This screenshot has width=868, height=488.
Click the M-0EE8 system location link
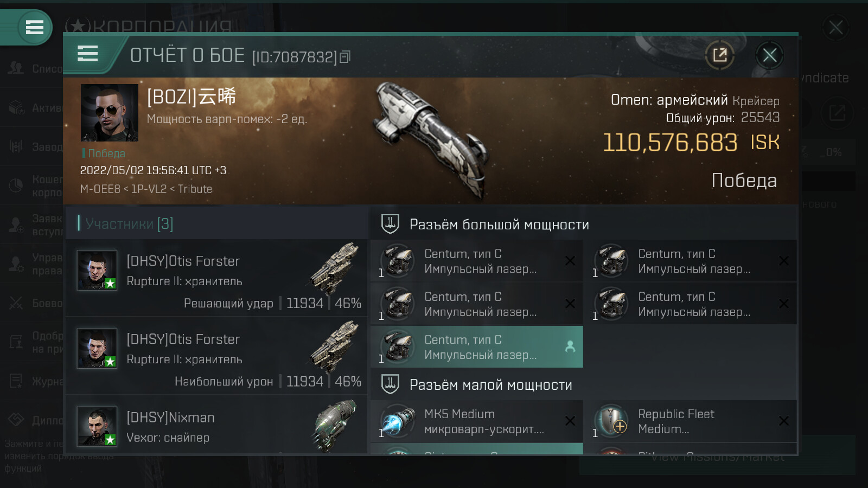click(x=100, y=189)
